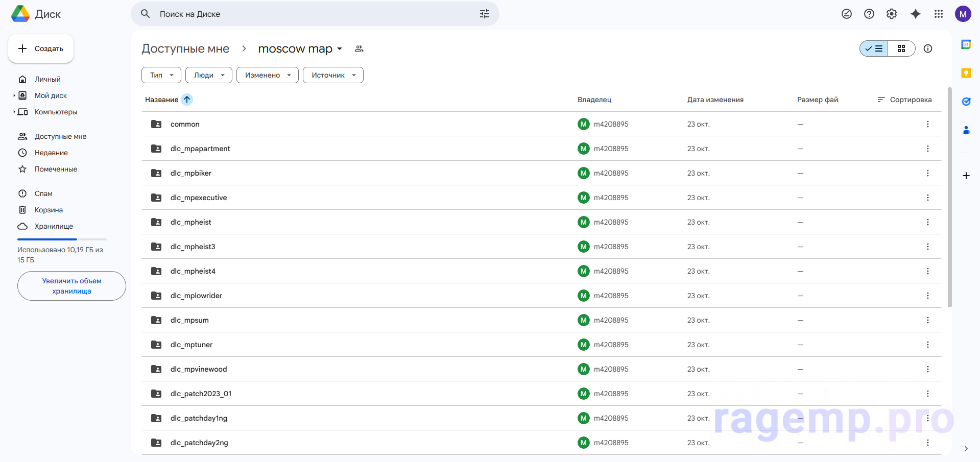The image size is (980, 462).
Task: Switch to list layout view
Action: tap(874, 48)
